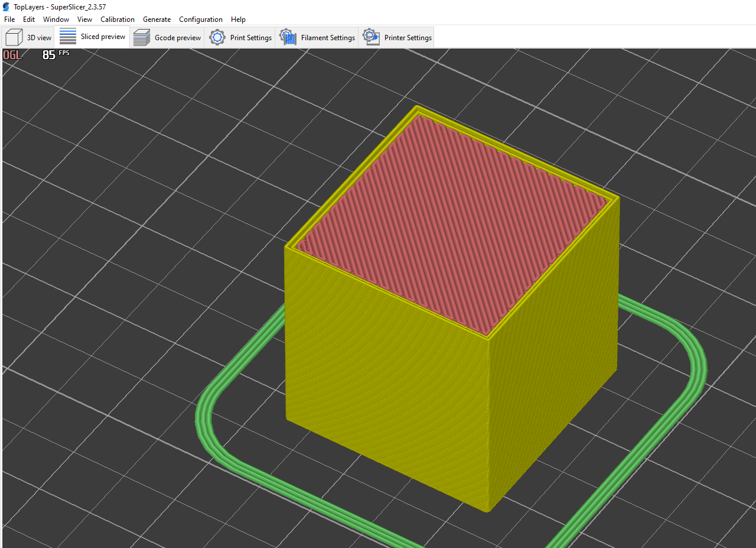Screen dimensions: 756x548
Task: Open the Edit menu
Action: click(29, 20)
